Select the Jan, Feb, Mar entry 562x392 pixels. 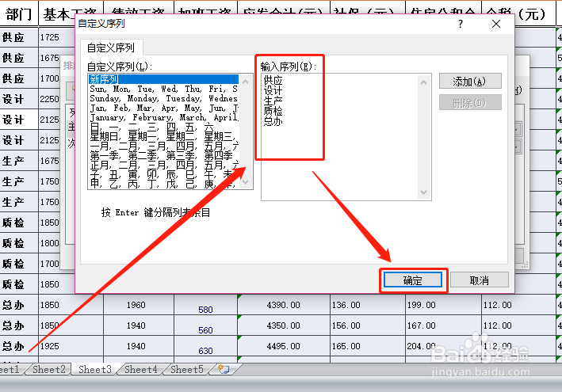click(164, 108)
